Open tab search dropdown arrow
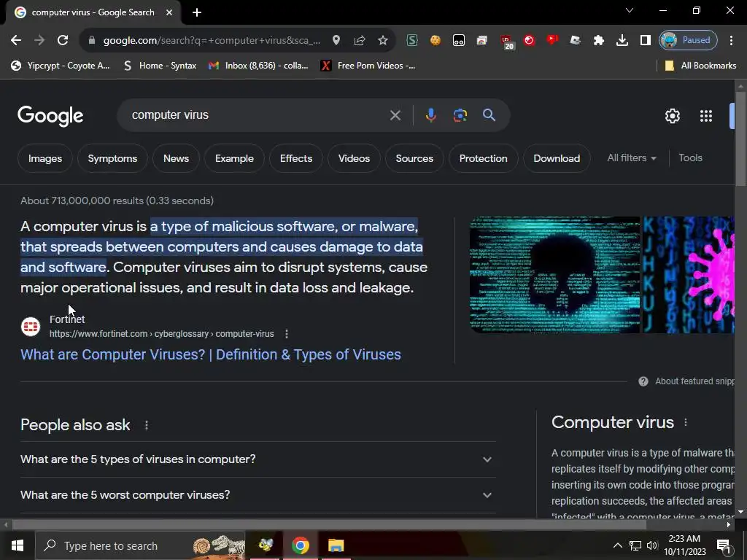747x560 pixels. point(630,10)
